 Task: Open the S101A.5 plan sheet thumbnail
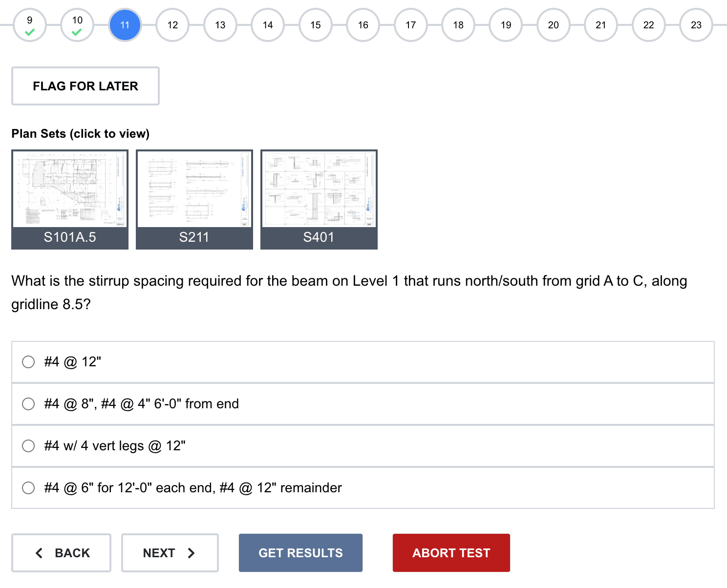(70, 199)
